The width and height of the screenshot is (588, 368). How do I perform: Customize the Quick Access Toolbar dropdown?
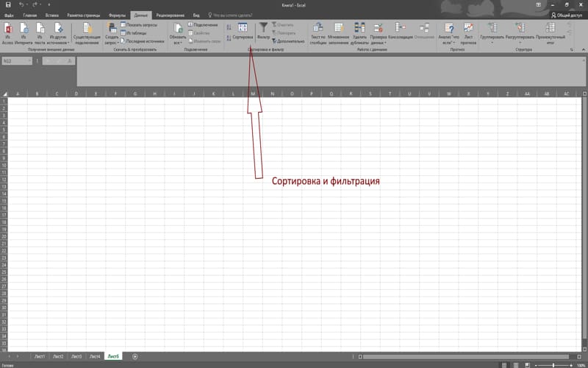[49, 5]
